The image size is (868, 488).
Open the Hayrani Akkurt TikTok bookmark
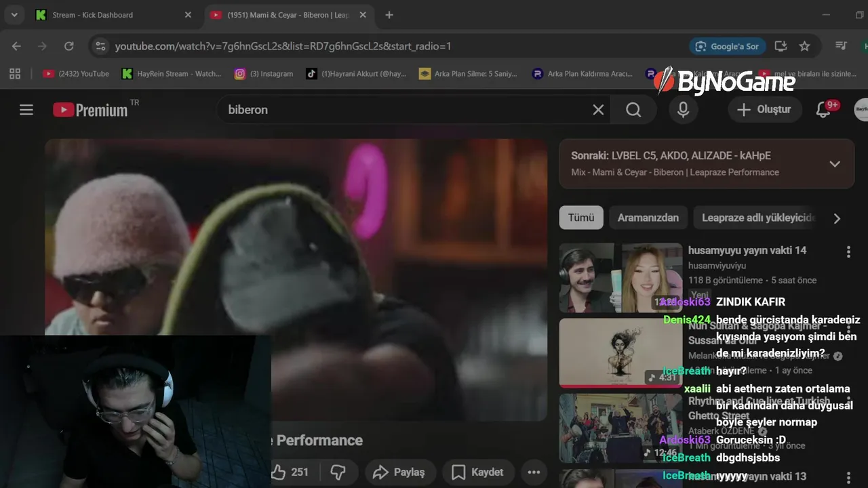point(356,74)
